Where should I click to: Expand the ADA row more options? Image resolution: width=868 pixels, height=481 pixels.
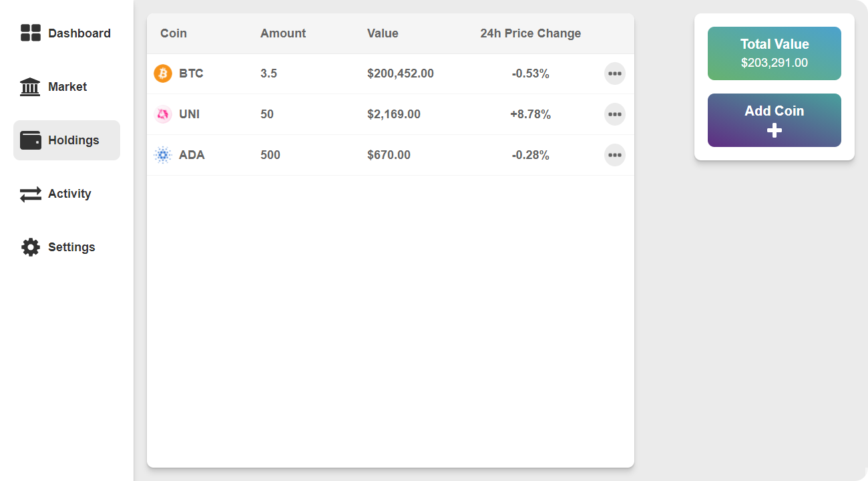pos(614,155)
